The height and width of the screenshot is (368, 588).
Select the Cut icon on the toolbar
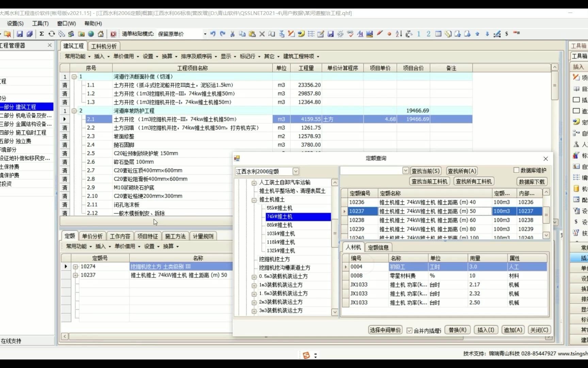tap(232, 34)
